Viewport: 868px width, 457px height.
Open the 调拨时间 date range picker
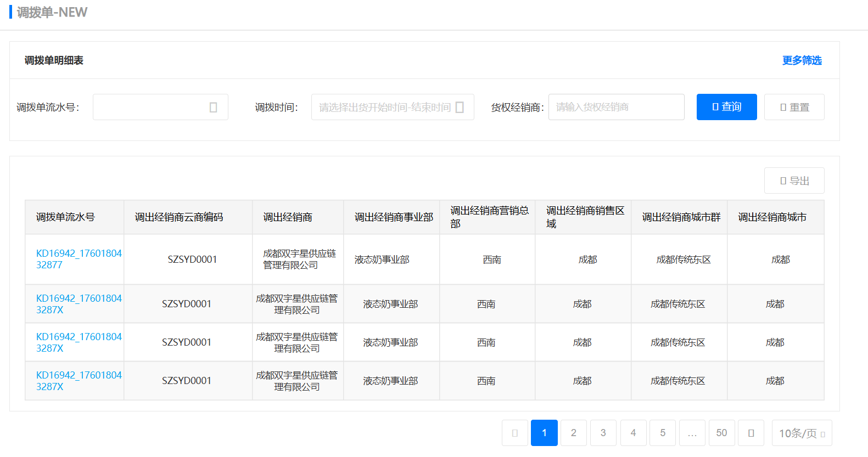pyautogui.click(x=393, y=107)
